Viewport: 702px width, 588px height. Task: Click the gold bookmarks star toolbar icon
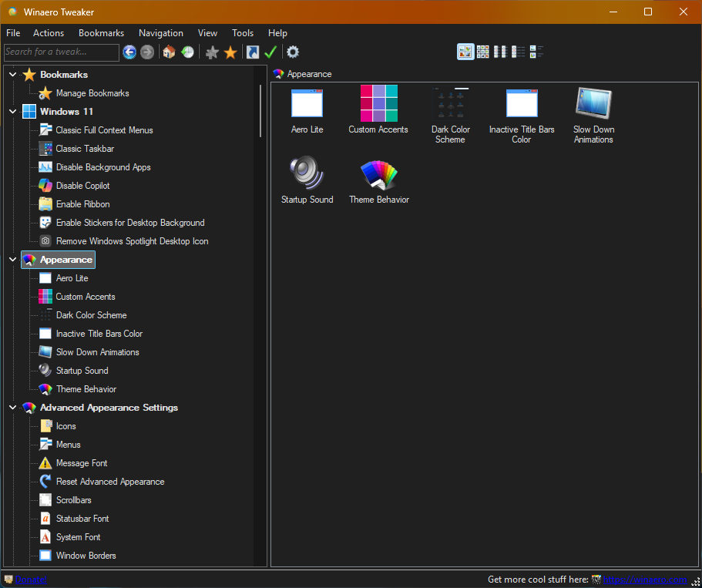pos(230,52)
